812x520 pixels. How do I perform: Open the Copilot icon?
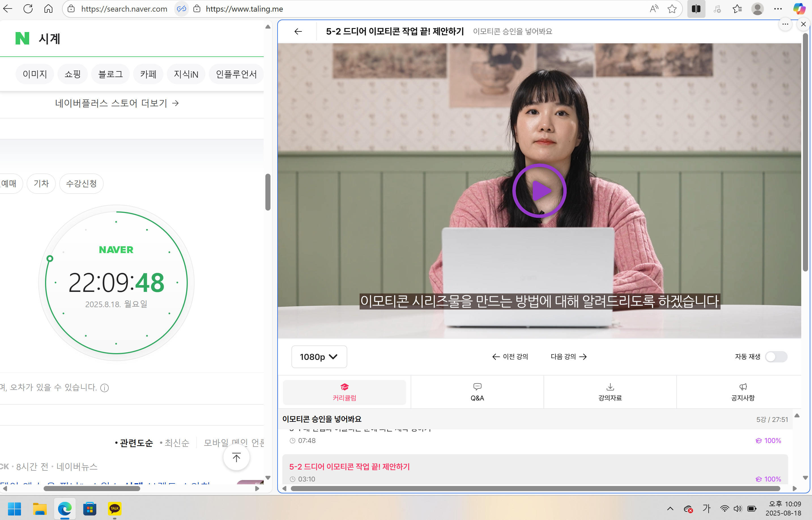(x=799, y=9)
